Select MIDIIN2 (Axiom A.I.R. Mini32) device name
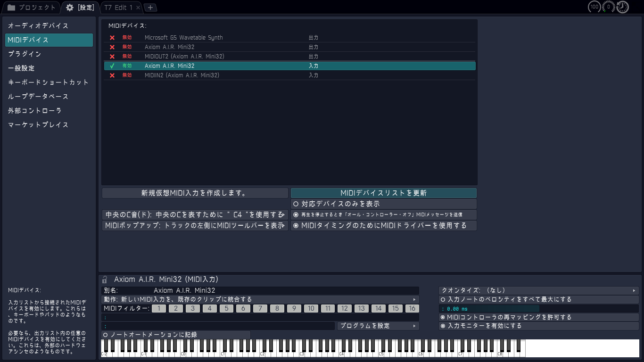The image size is (644, 362). pyautogui.click(x=182, y=75)
